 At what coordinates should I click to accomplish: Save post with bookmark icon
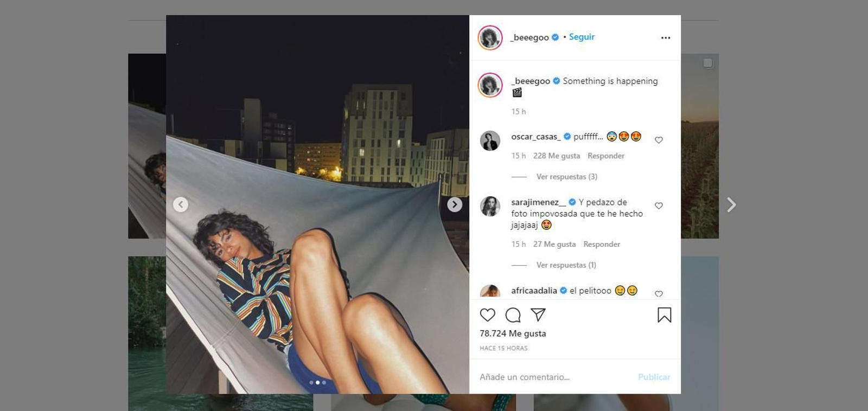pos(664,315)
